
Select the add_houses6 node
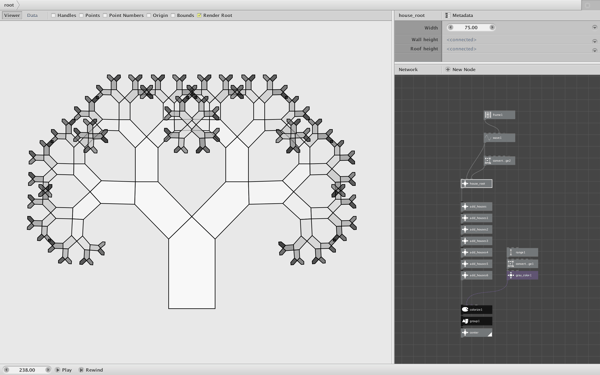point(476,276)
